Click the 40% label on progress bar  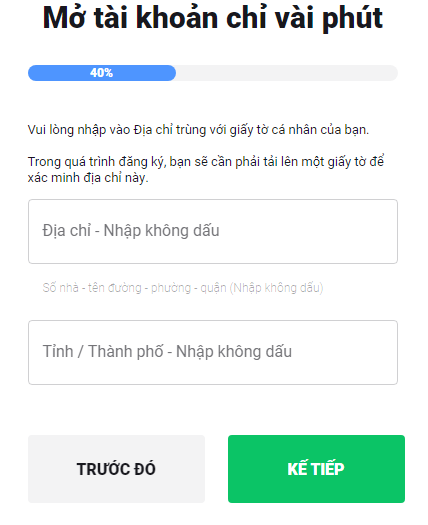click(x=101, y=73)
